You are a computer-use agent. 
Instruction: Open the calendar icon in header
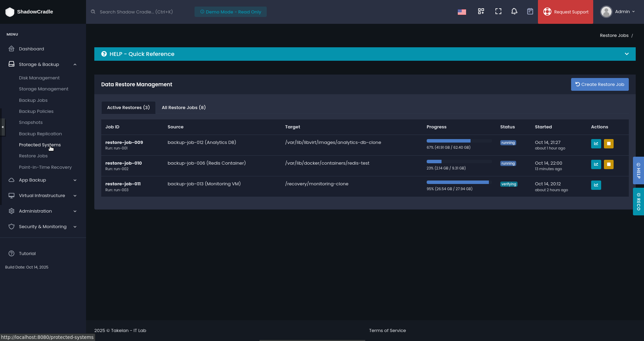click(x=530, y=11)
